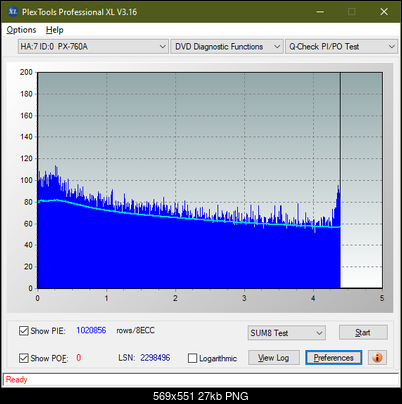Click the View Log button

(x=274, y=358)
